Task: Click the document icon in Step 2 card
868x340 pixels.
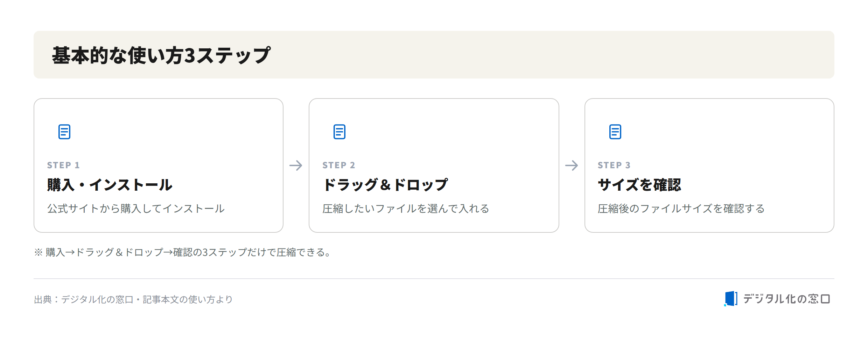Action: [339, 132]
